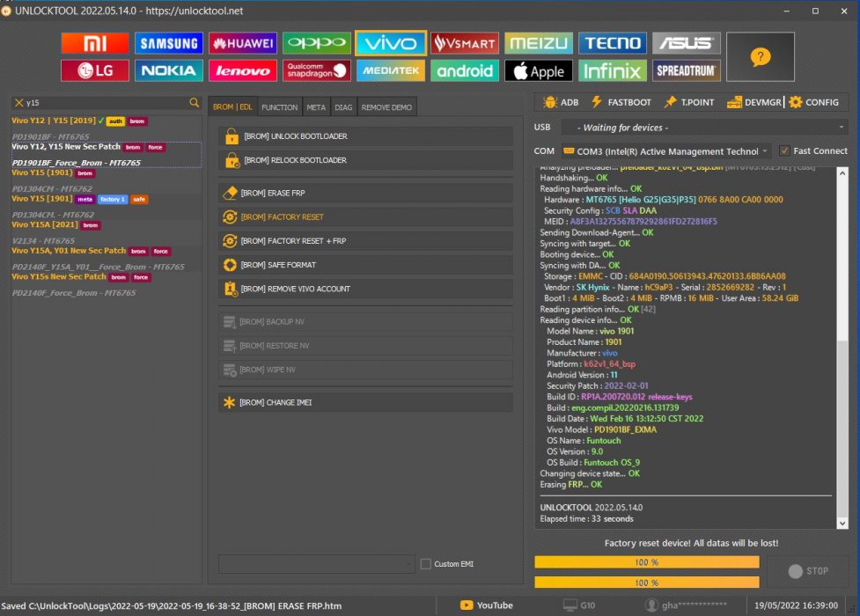Screen dimensions: 860x616
Task: Select the Android tile
Action: pyautogui.click(x=465, y=70)
